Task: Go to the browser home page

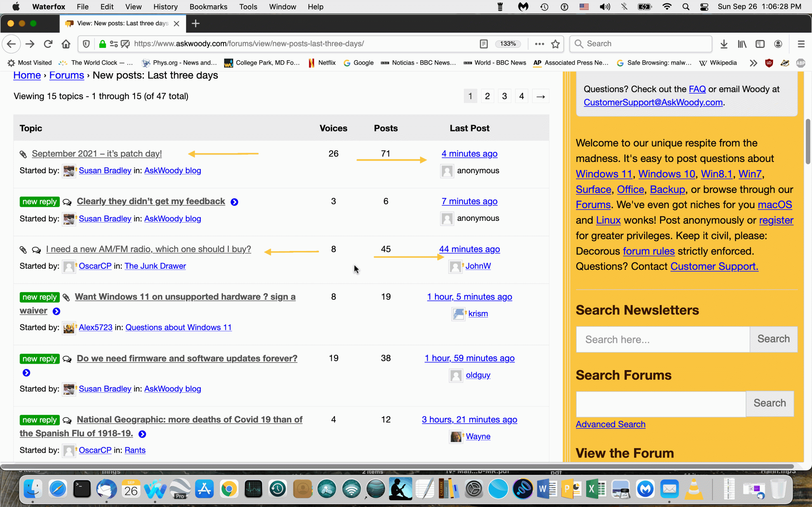Action: click(66, 44)
